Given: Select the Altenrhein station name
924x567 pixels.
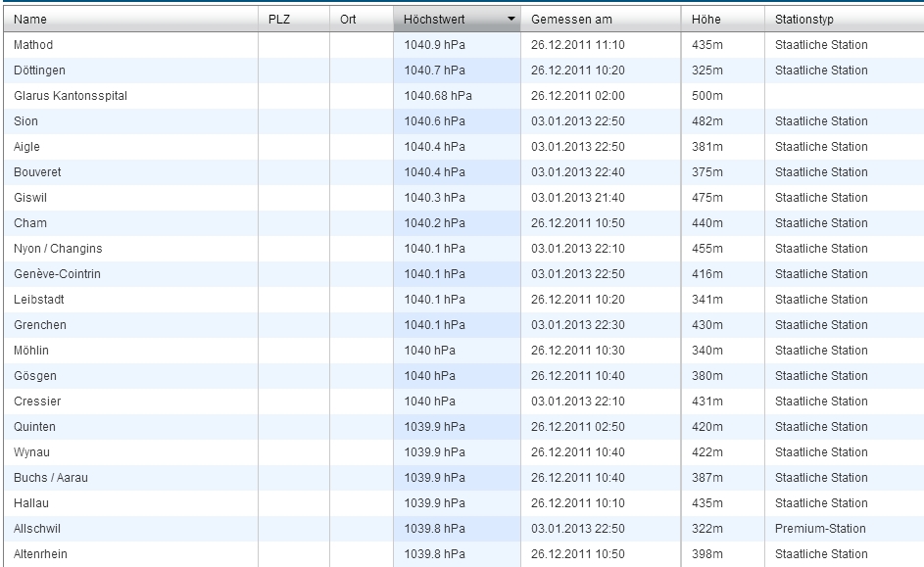Looking at the screenshot, I should 40,554.
